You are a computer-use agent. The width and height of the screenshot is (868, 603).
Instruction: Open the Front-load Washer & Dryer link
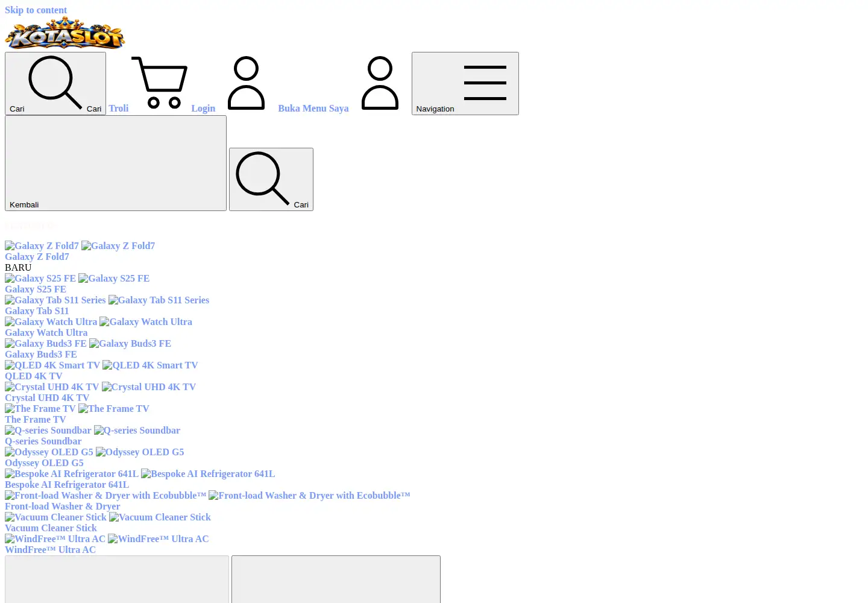point(63,507)
